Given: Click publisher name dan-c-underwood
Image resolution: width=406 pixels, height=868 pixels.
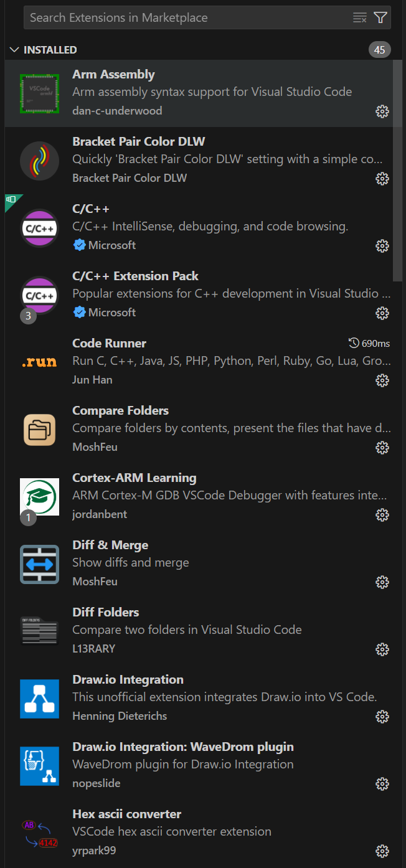Looking at the screenshot, I should point(117,111).
